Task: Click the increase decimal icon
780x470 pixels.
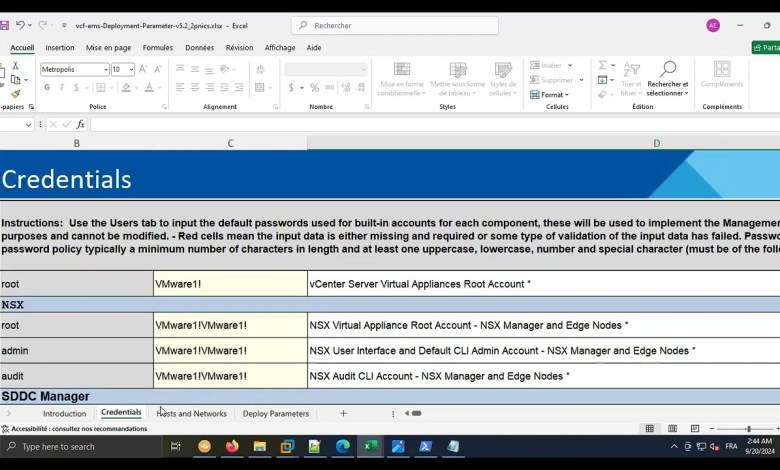Action: 346,88
